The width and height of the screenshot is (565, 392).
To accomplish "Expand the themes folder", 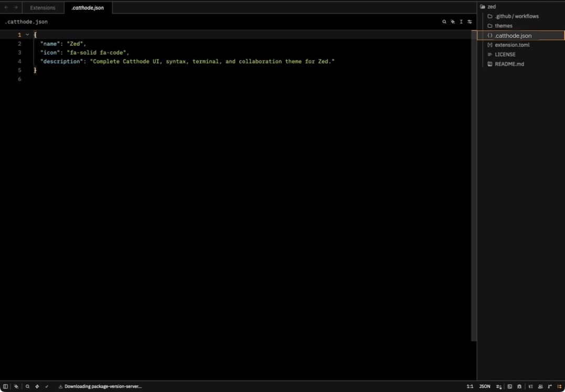I will pyautogui.click(x=521, y=26).
